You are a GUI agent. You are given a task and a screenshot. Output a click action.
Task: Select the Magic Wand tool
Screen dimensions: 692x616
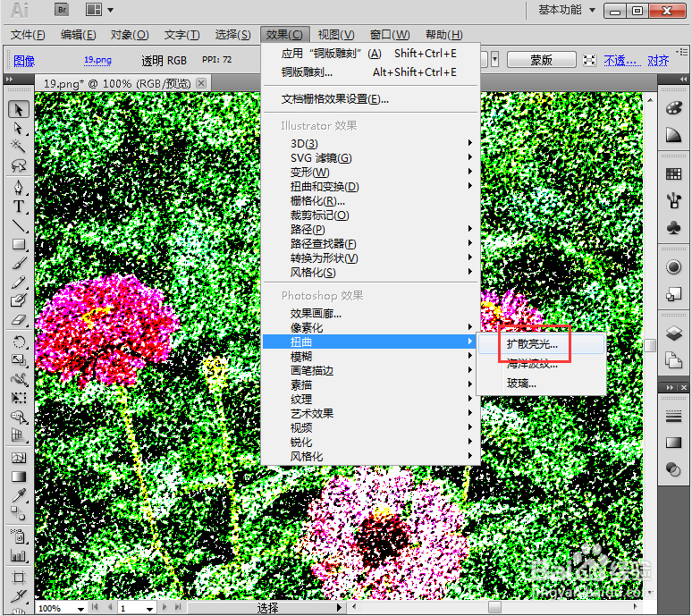19,146
